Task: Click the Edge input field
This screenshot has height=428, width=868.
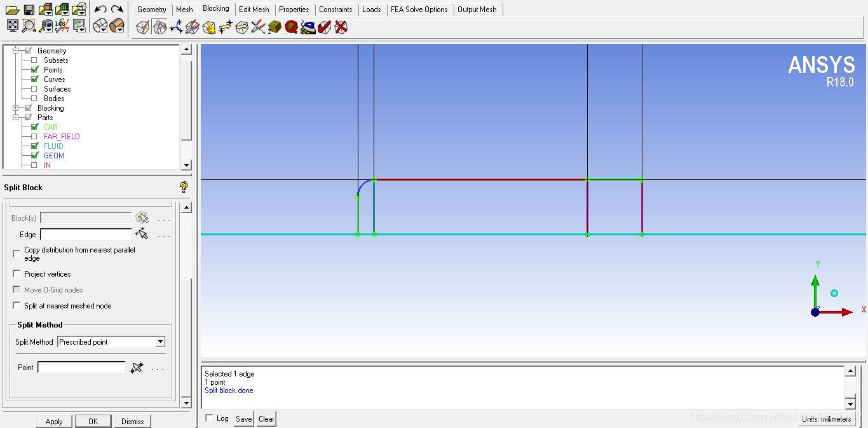Action: coord(86,235)
